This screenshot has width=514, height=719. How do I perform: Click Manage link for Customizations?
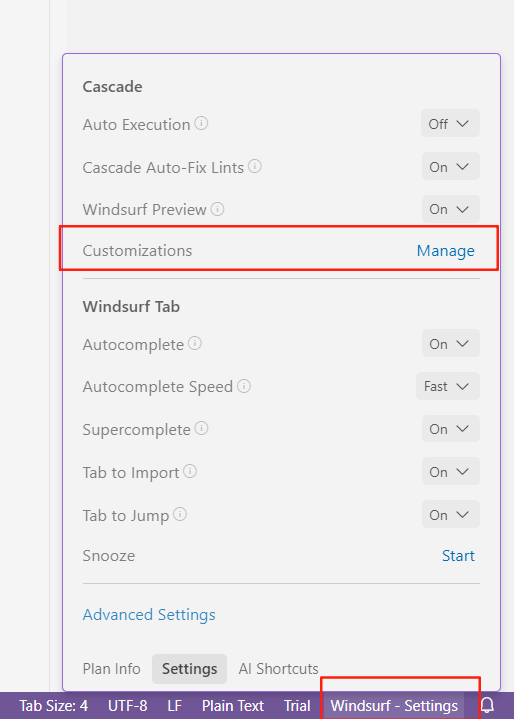445,251
